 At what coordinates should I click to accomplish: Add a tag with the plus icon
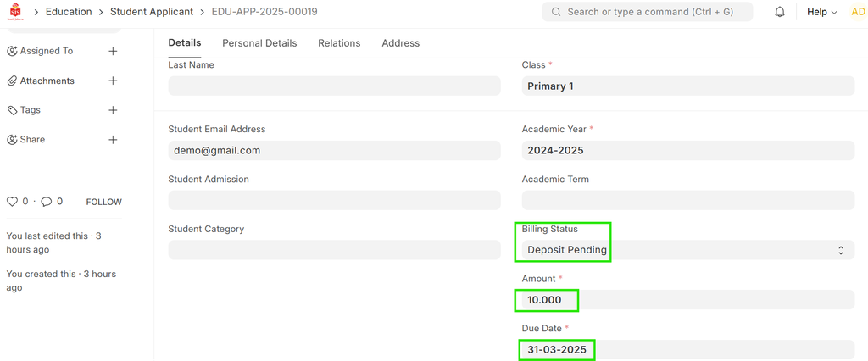coord(113,110)
